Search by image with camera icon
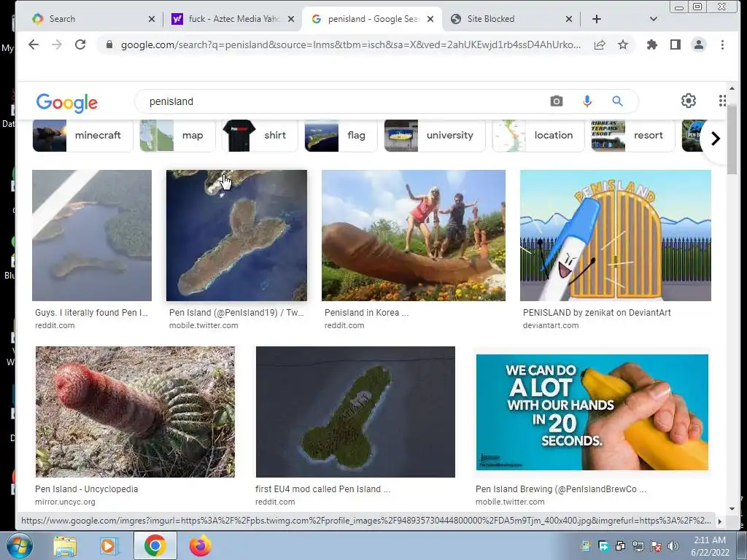Screen dimensions: 747x560 click(x=557, y=101)
